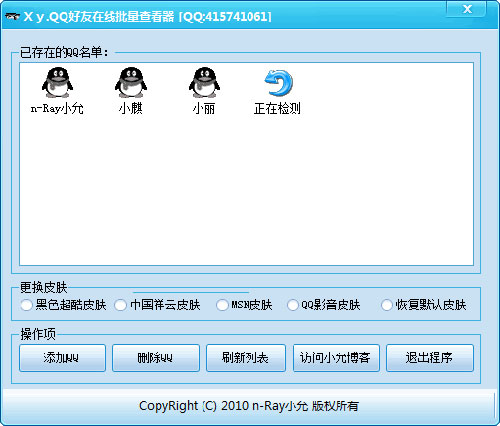Click the 删除QQ button
500x426 pixels.
coord(156,358)
